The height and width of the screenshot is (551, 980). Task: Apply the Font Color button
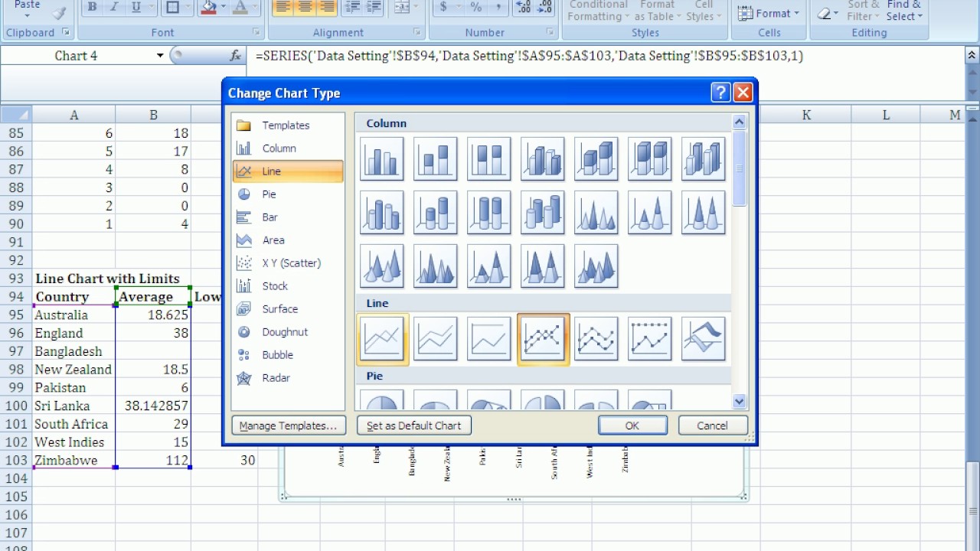[240, 8]
